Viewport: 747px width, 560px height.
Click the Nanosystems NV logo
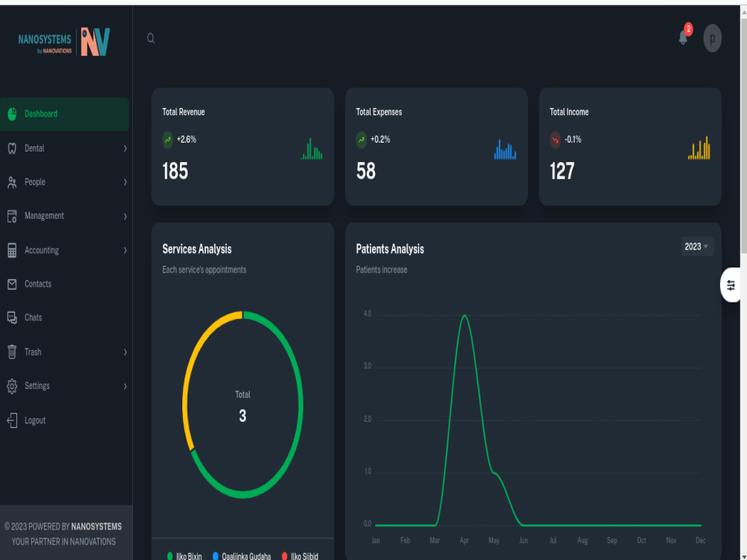tap(64, 42)
